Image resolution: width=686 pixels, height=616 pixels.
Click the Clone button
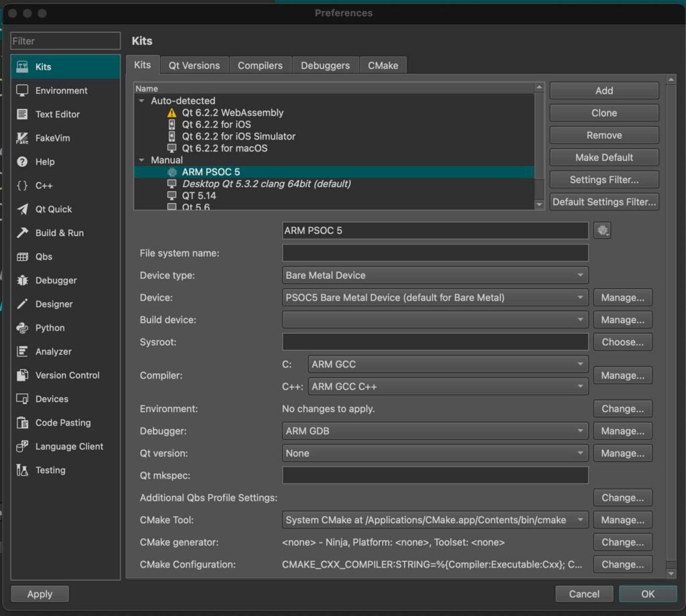tap(604, 113)
